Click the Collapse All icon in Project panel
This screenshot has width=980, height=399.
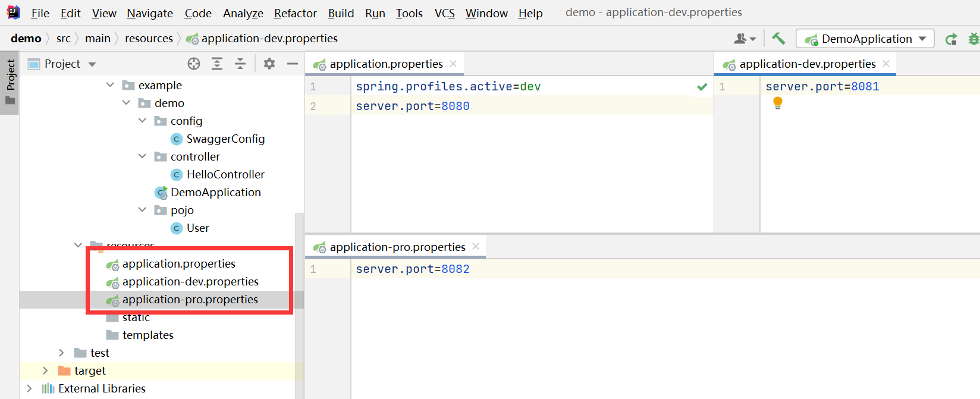[x=240, y=64]
